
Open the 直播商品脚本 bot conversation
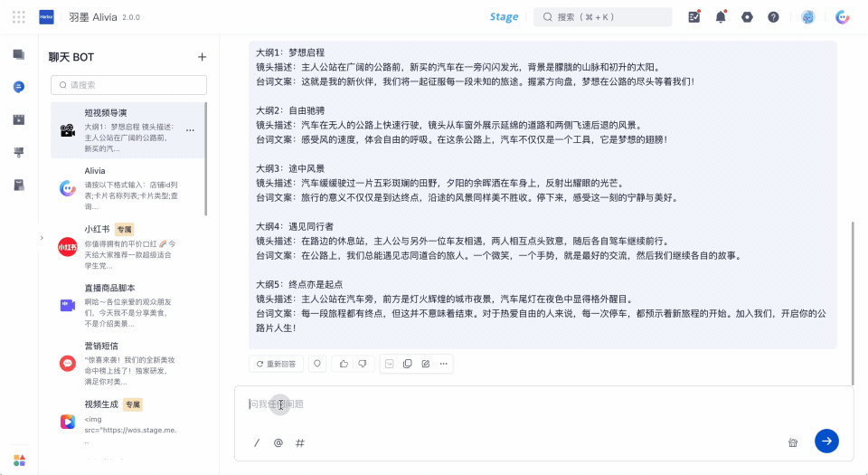tap(127, 305)
